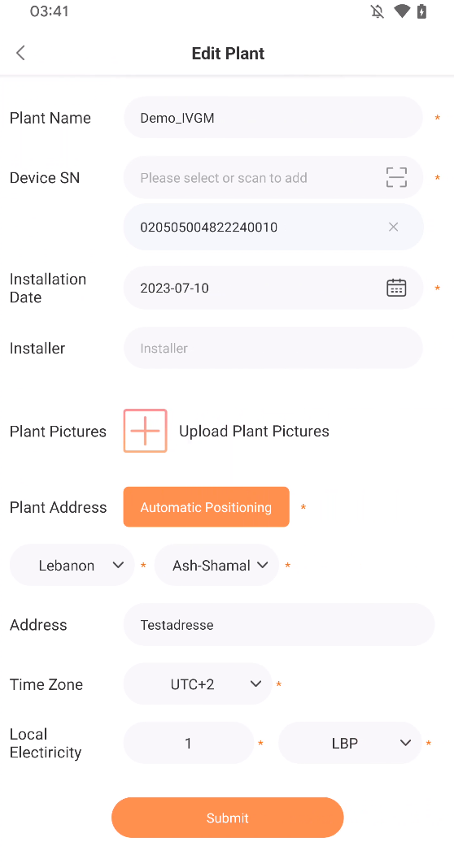Click the Automatic Positioning button
Image resolution: width=454 pixels, height=868 pixels.
[206, 506]
